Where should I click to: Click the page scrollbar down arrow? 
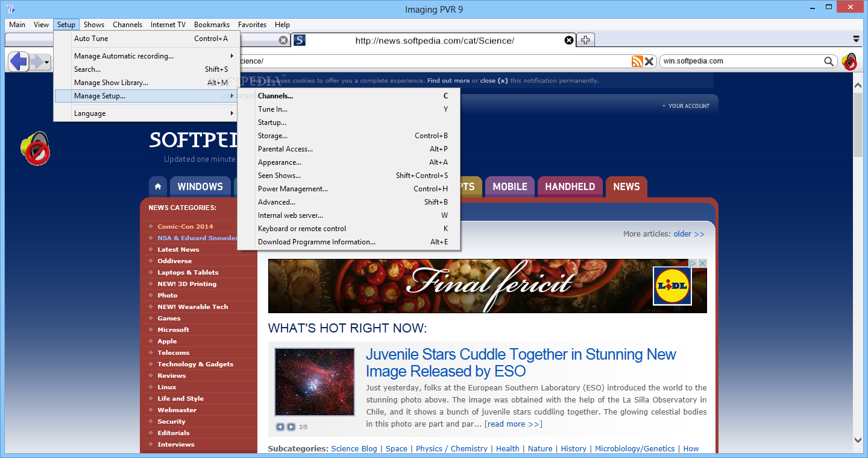coord(858,441)
